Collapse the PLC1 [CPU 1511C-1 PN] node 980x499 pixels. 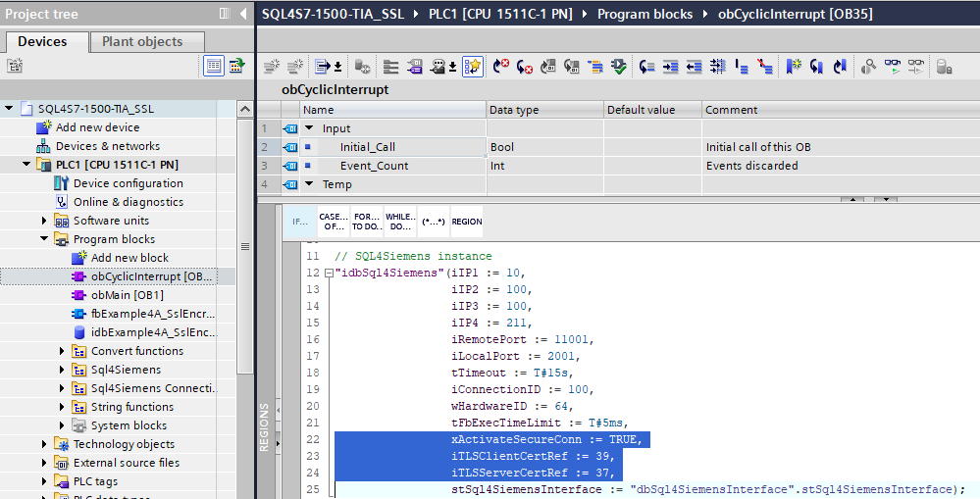coord(26,165)
